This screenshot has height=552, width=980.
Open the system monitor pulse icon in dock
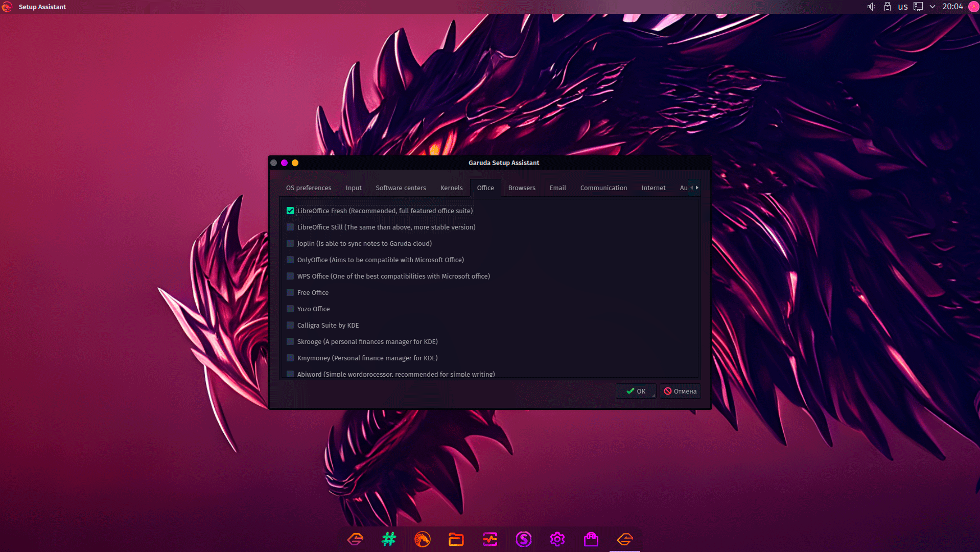[490, 539]
